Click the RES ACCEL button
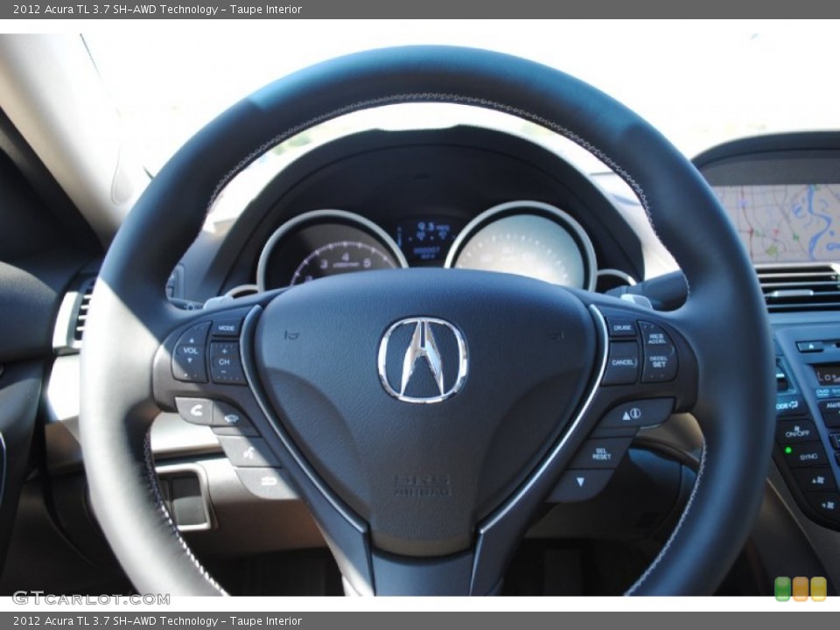Viewport: 840px width, 630px height. point(655,338)
